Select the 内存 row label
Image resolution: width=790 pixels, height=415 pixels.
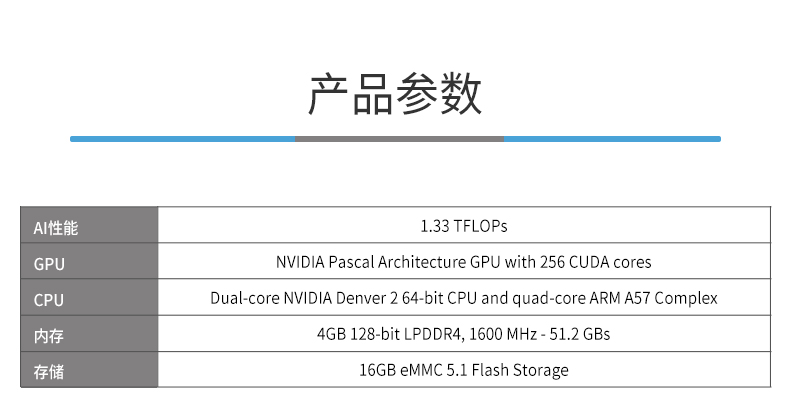click(48, 336)
